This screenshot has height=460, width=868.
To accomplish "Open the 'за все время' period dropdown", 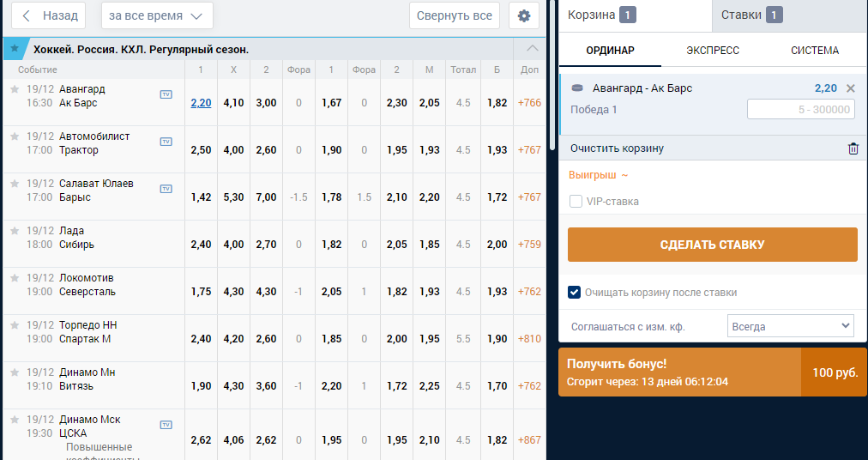I will (x=157, y=15).
